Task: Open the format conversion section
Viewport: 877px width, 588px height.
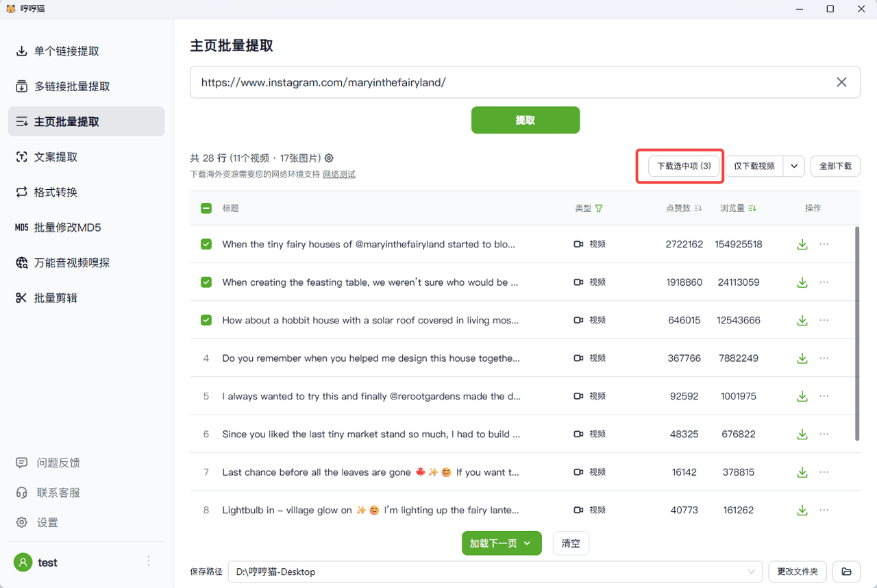Action: coord(55,193)
